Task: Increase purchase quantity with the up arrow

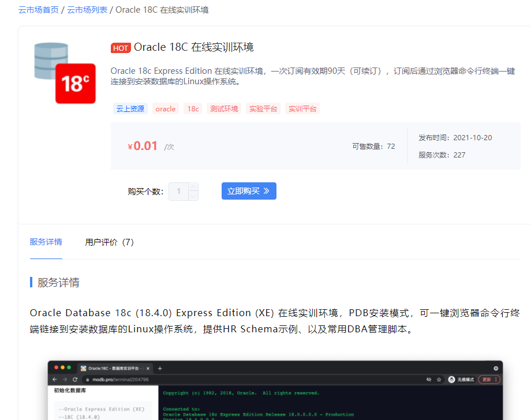Action: point(193,187)
